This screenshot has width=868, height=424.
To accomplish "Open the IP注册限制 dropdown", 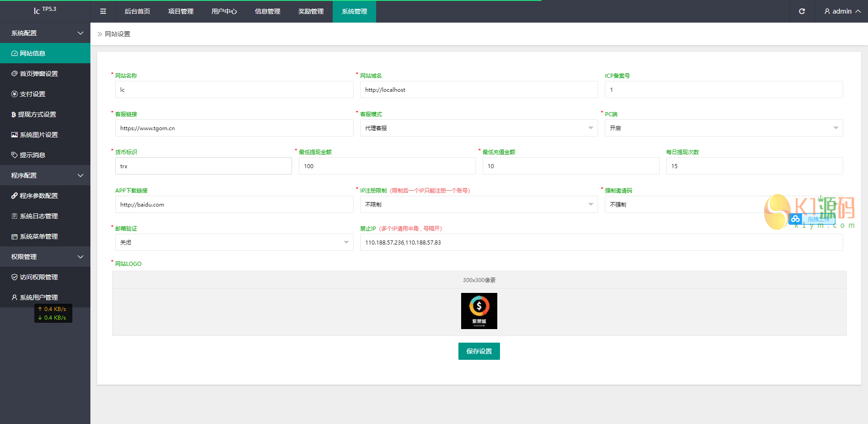I will click(x=479, y=204).
